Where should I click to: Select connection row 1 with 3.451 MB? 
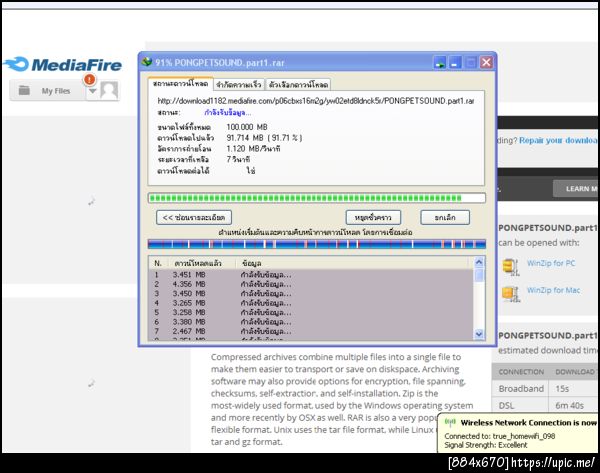pyautogui.click(x=311, y=275)
